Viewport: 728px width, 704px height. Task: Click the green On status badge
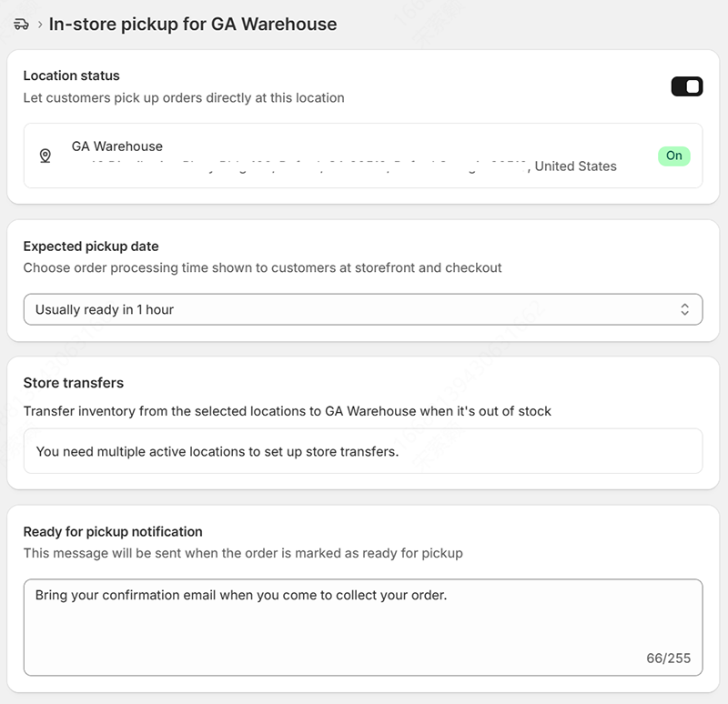click(x=673, y=156)
